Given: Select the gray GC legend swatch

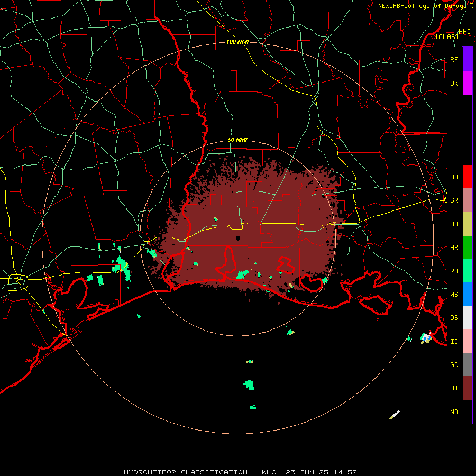Looking at the screenshot, I should pyautogui.click(x=467, y=364).
